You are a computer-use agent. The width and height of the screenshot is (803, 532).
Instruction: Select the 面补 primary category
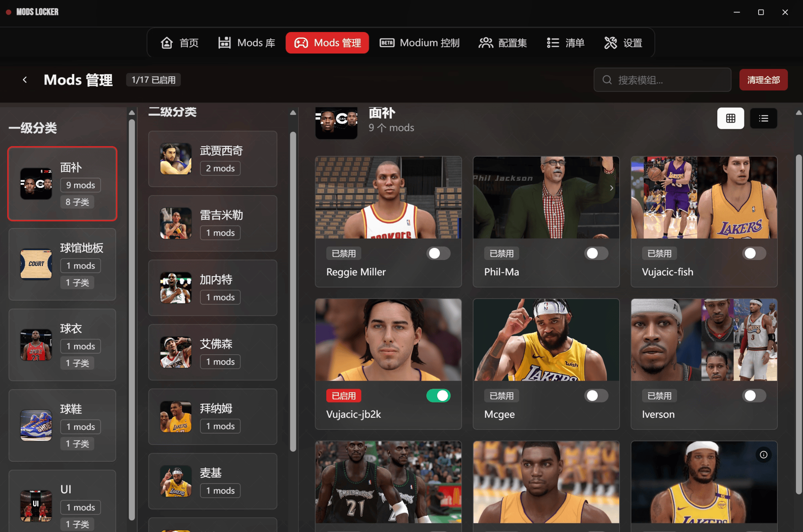[62, 184]
